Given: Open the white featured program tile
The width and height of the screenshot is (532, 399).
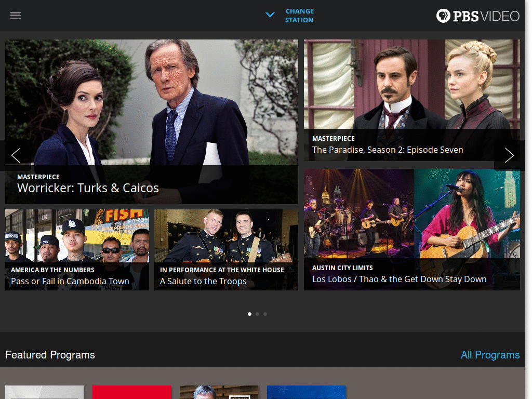Looking at the screenshot, I should click(x=45, y=392).
